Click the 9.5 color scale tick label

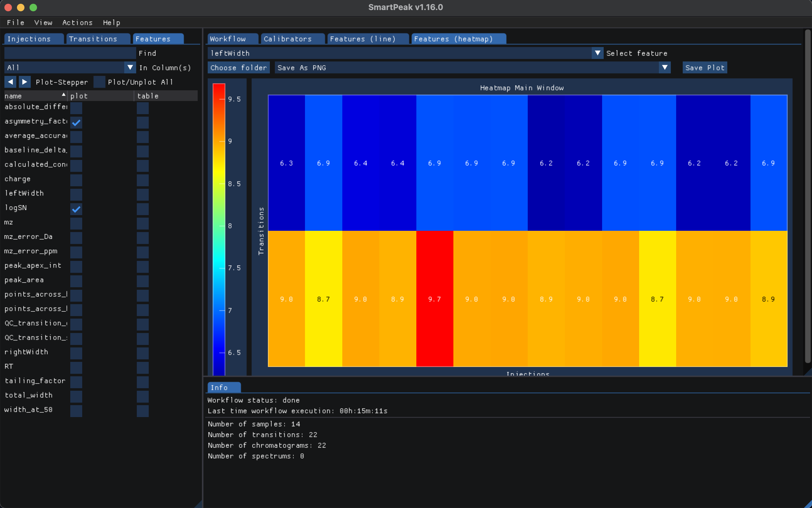tap(234, 99)
